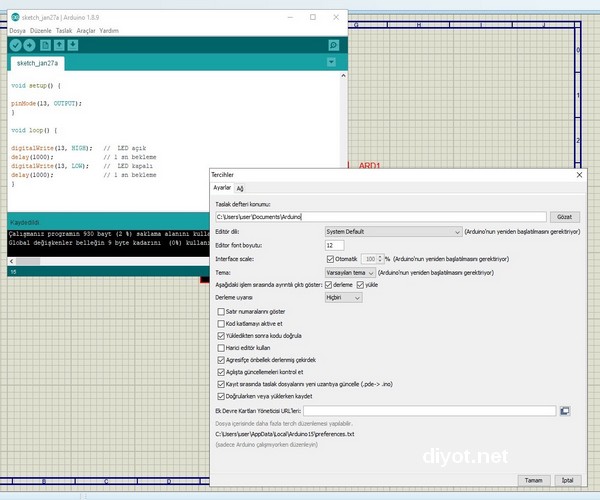
Task: Minimize the Arduino IDE window
Action: coord(290,17)
